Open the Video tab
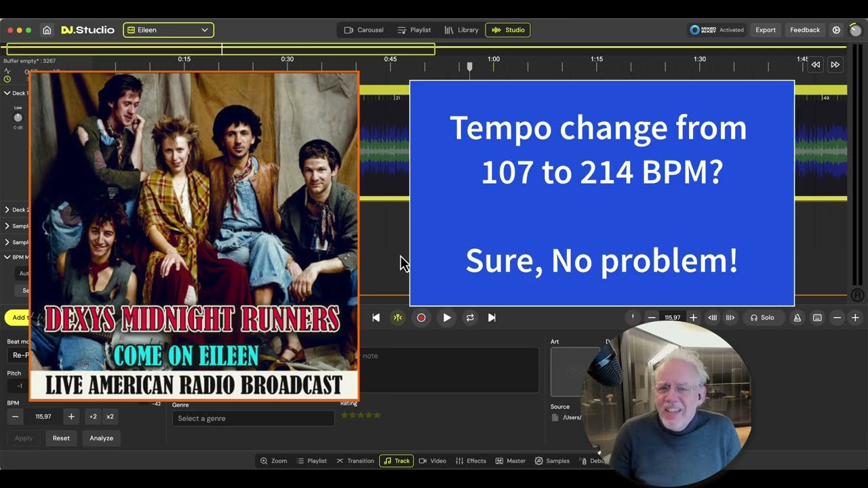 point(433,461)
